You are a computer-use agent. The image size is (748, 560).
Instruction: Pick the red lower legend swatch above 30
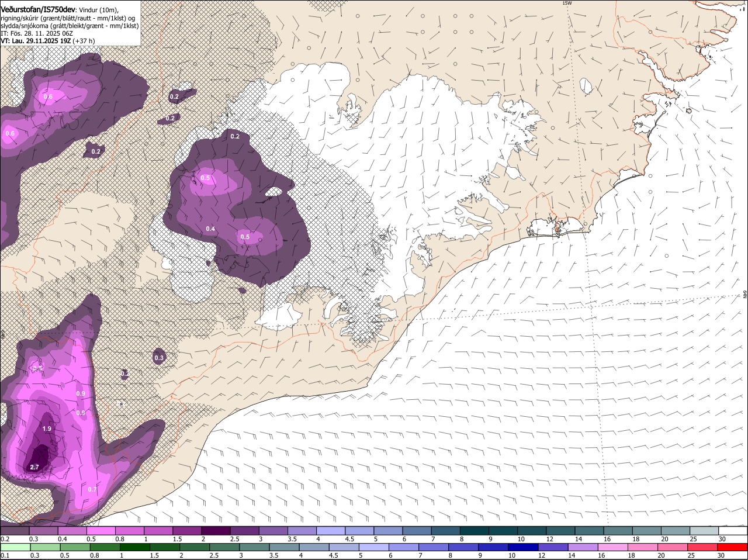tap(733, 548)
